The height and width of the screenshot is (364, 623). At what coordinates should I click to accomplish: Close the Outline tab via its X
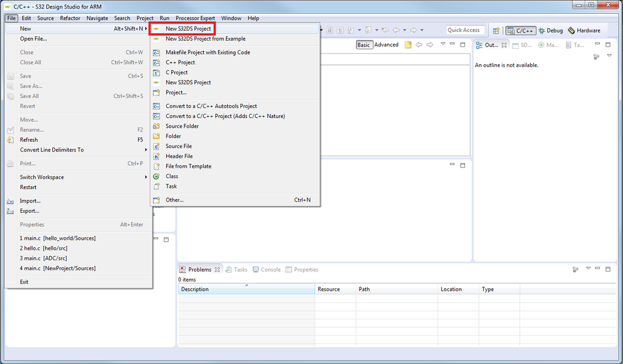pyautogui.click(x=504, y=46)
